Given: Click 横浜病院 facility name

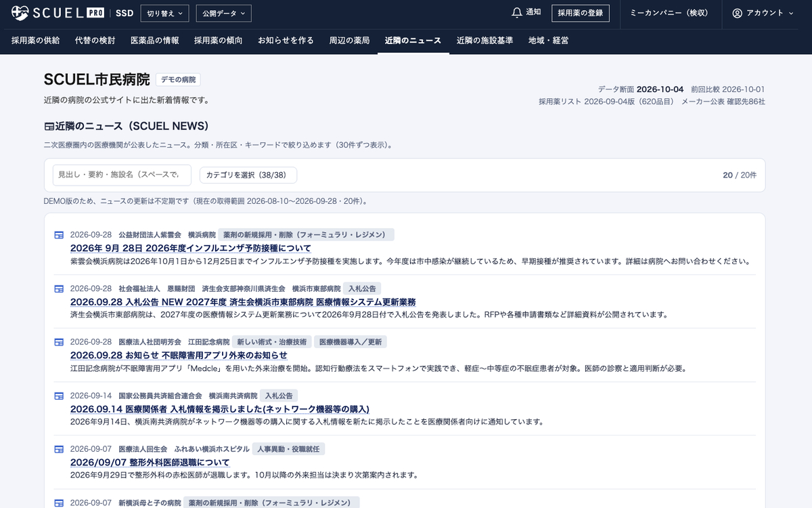Looking at the screenshot, I should pyautogui.click(x=202, y=234).
